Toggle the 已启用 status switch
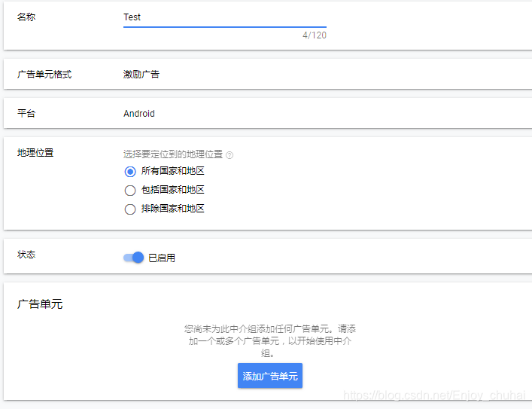 pos(133,258)
